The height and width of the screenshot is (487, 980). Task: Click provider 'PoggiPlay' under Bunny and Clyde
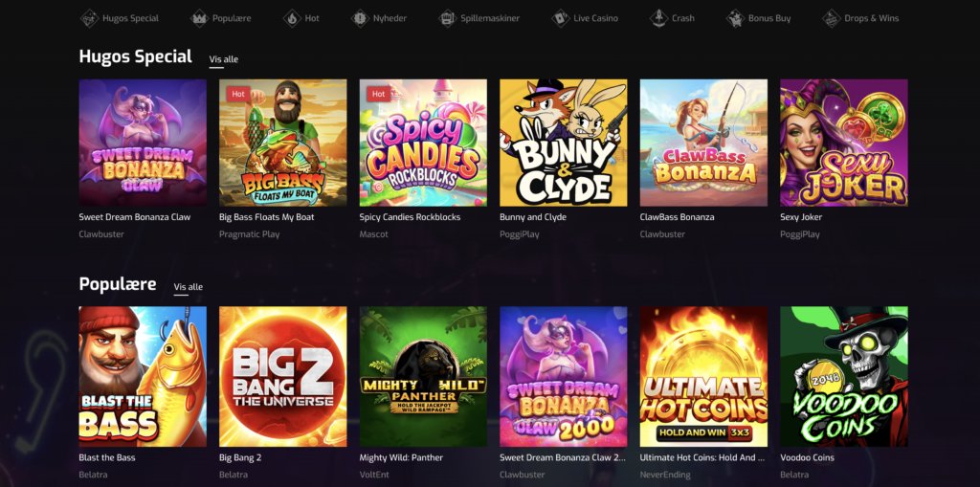pyautogui.click(x=520, y=234)
